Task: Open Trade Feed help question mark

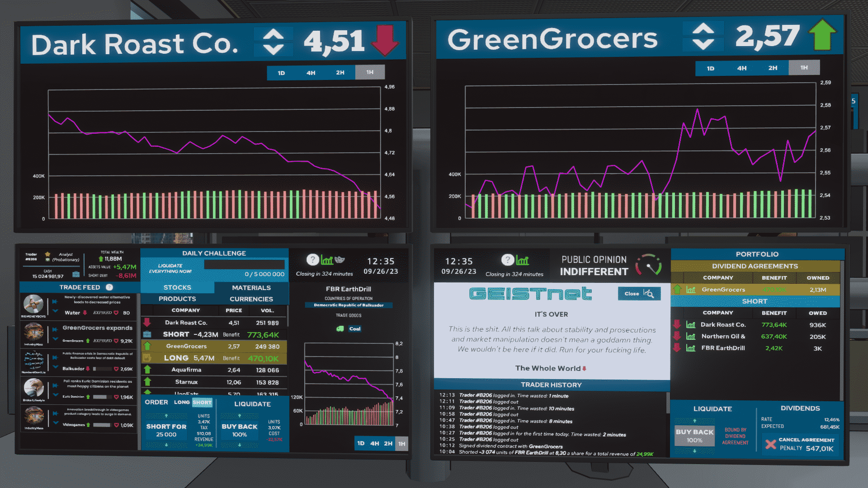Action: [x=109, y=287]
